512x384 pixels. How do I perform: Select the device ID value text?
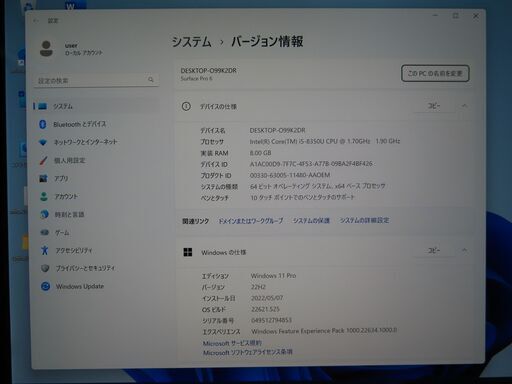point(311,164)
